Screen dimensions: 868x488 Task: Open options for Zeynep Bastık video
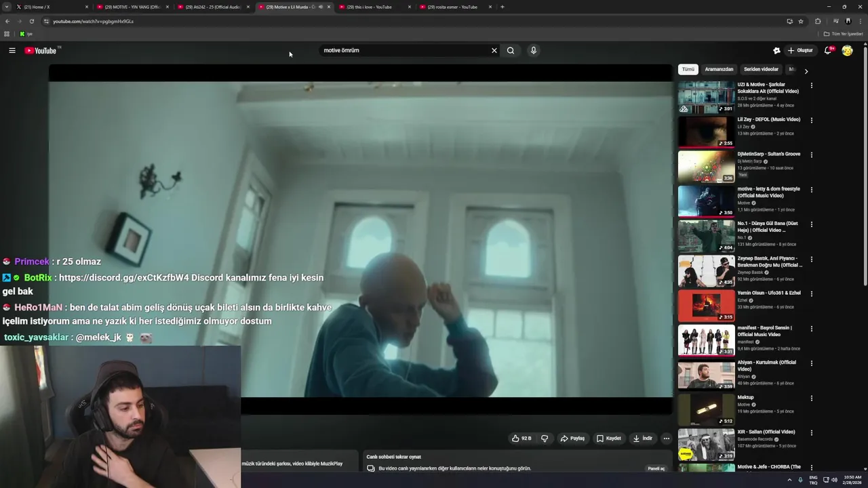(811, 259)
